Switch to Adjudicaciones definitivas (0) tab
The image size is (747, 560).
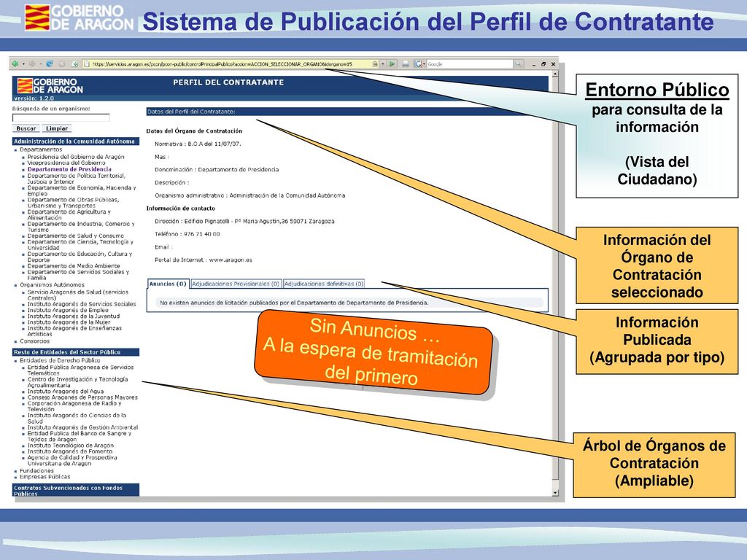point(323,284)
